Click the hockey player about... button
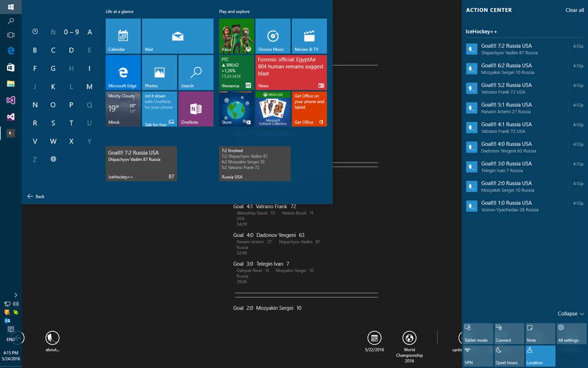Viewport: 588px width, 368px height. pyautogui.click(x=52, y=341)
